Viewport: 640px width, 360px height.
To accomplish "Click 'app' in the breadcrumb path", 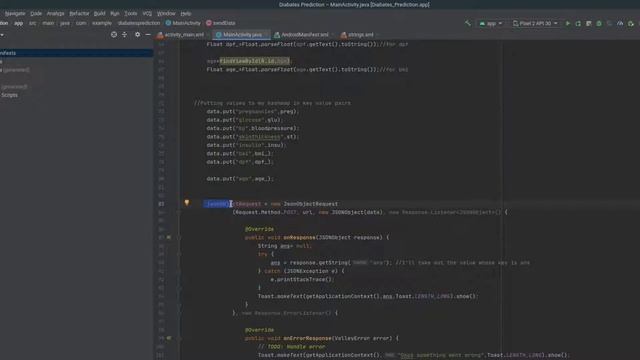I will (x=19, y=23).
